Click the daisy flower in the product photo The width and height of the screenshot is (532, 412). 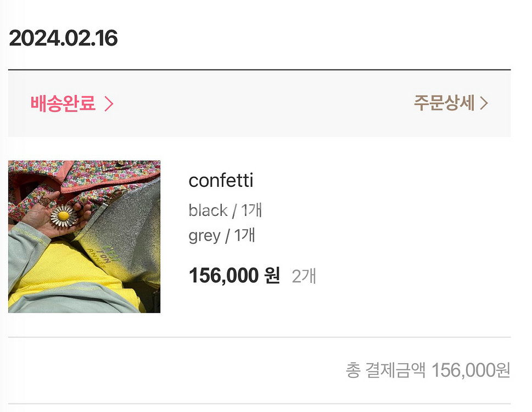pos(62,217)
